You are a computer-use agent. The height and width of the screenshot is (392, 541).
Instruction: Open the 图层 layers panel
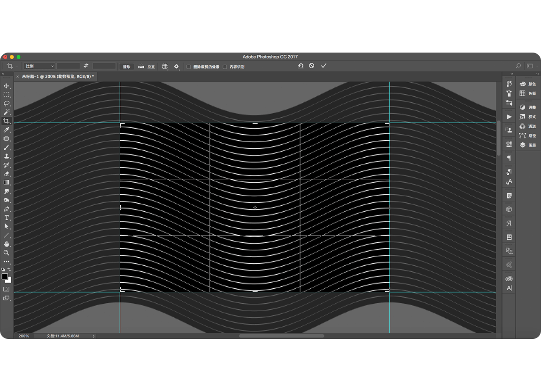coord(528,145)
